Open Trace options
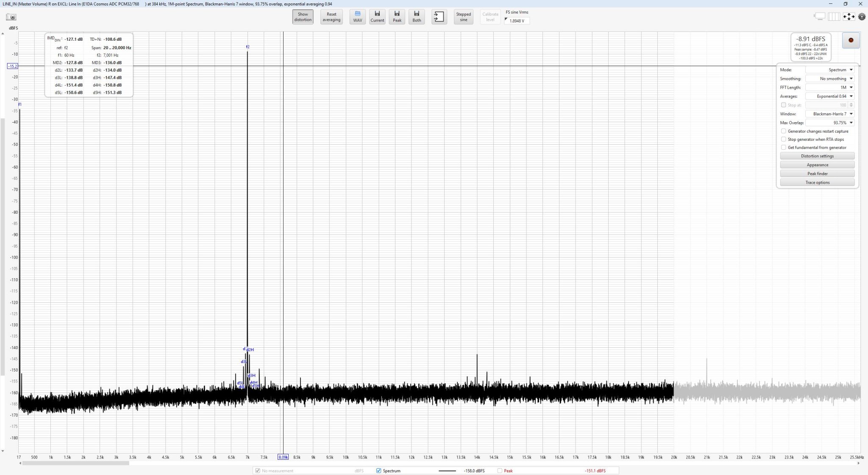Image resolution: width=868 pixels, height=475 pixels. pyautogui.click(x=817, y=183)
